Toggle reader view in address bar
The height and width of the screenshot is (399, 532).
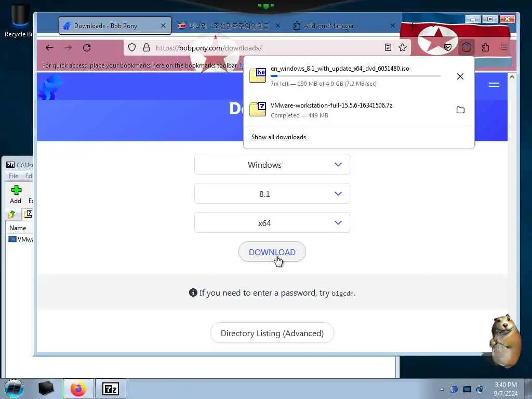pos(388,47)
